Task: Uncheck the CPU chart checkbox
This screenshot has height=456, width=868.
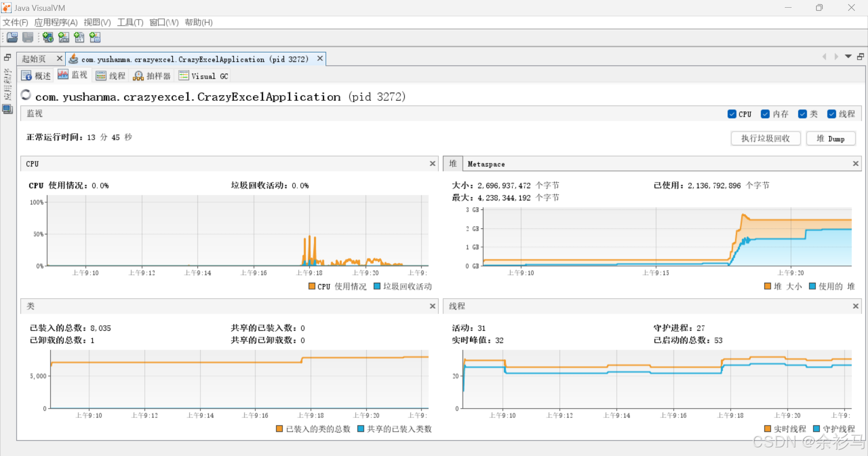Action: click(732, 114)
